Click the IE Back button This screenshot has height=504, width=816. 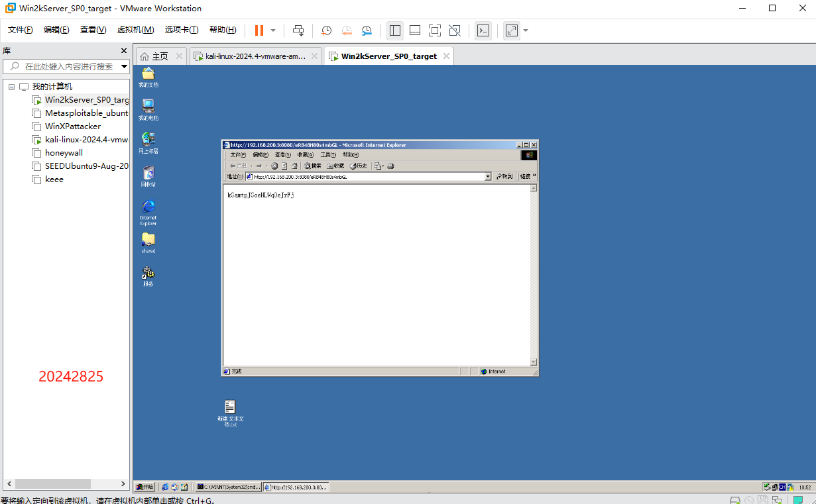click(238, 166)
